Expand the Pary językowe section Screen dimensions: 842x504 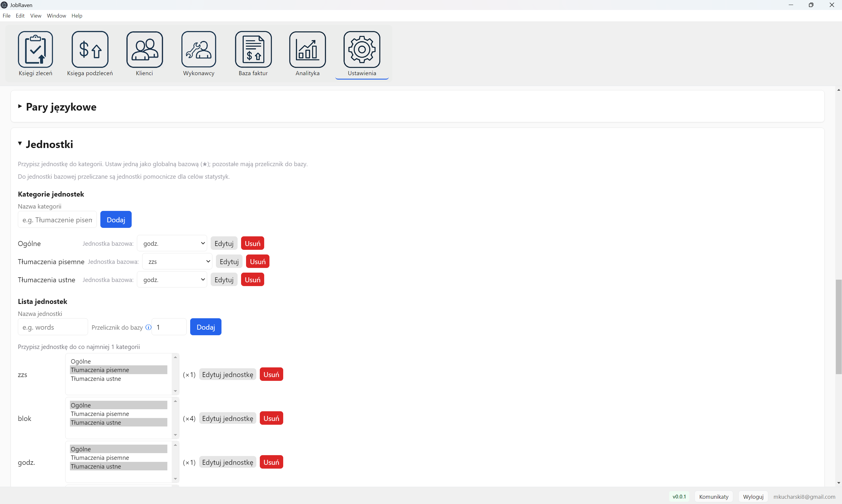61,107
